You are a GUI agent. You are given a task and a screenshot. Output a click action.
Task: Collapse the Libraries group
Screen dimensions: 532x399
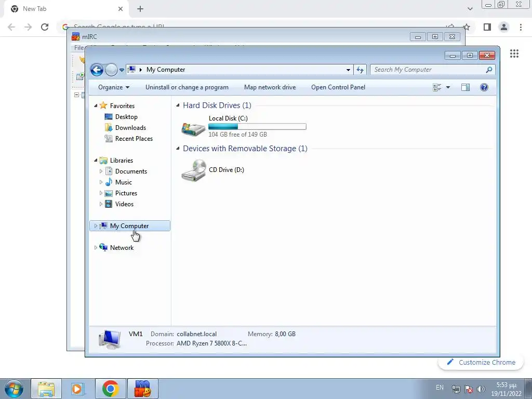pyautogui.click(x=96, y=160)
